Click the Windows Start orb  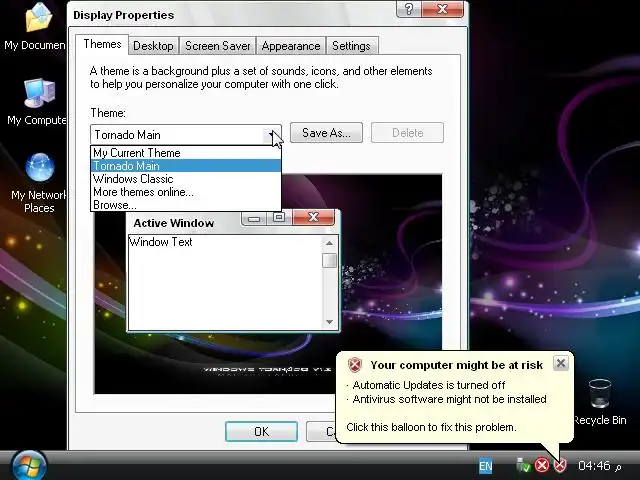[x=29, y=466]
